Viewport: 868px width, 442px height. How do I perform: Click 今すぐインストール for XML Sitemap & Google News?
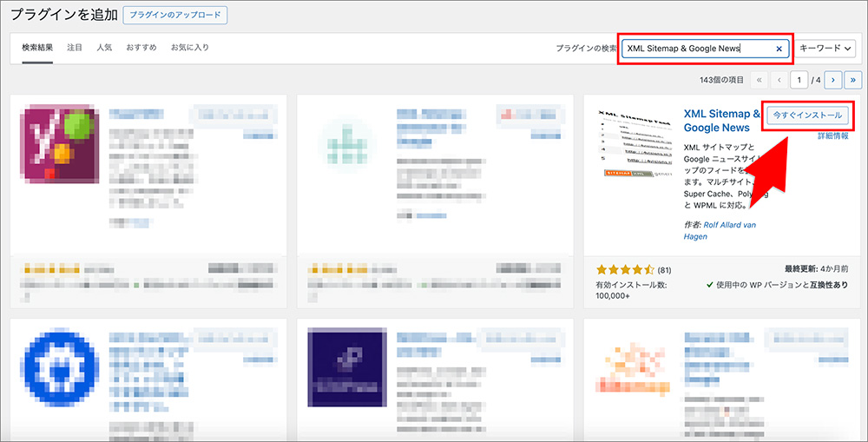(x=807, y=115)
